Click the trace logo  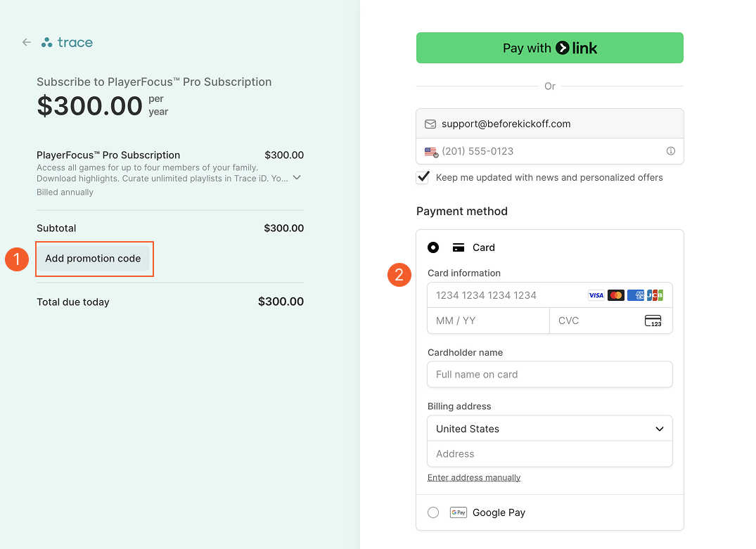coord(67,42)
